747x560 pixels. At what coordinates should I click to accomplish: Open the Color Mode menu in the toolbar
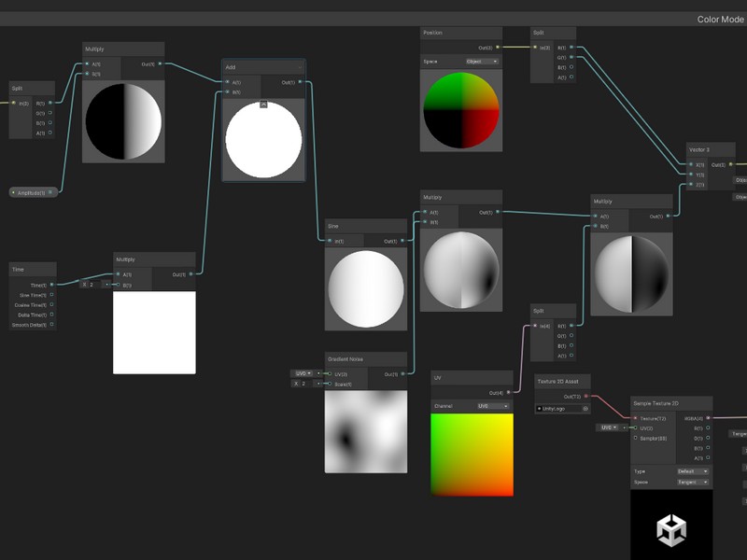point(719,20)
